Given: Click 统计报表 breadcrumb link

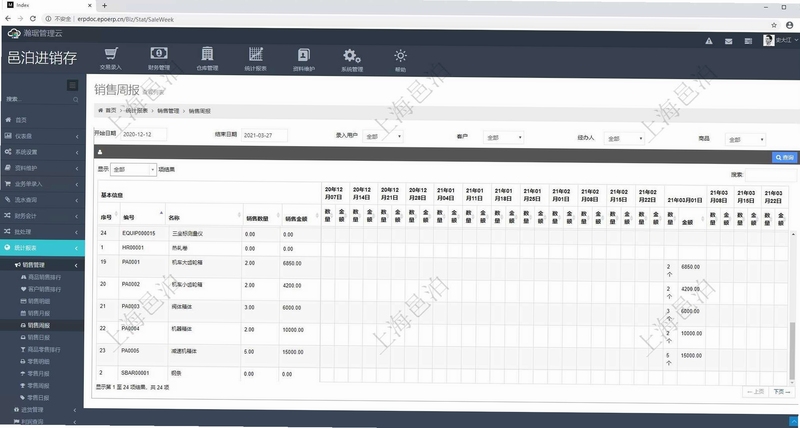Looking at the screenshot, I should pyautogui.click(x=137, y=110).
